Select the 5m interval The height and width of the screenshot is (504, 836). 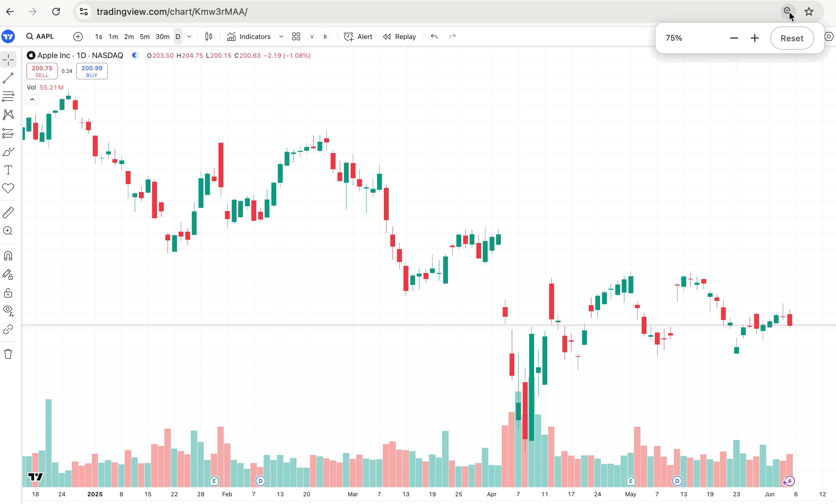click(144, 37)
